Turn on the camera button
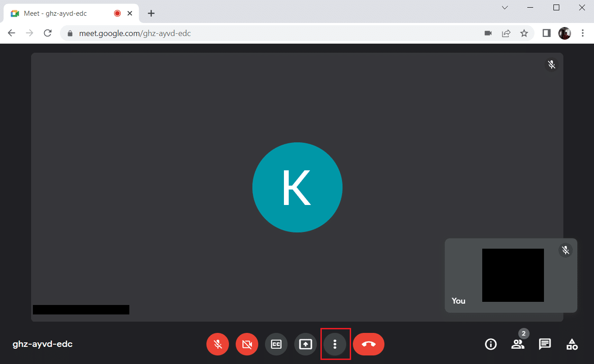The height and width of the screenshot is (364, 594). (x=247, y=345)
